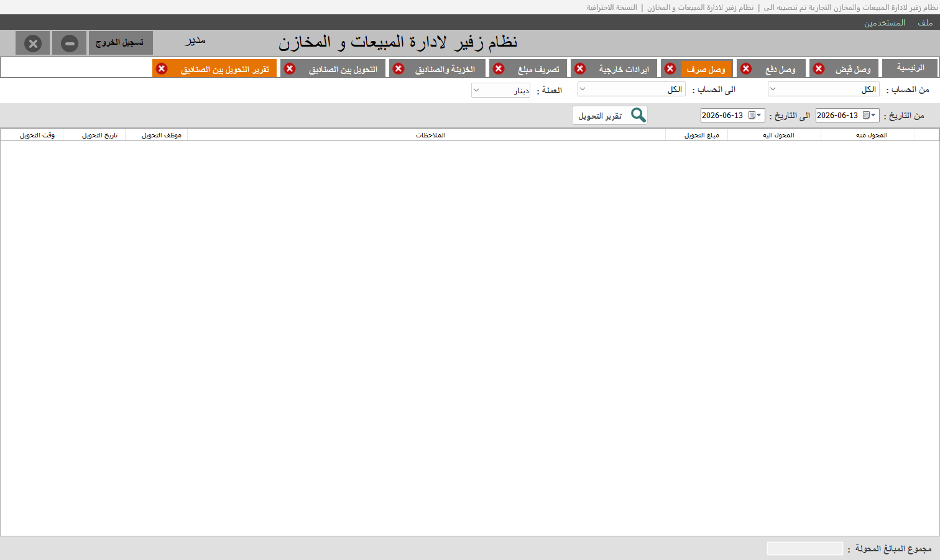Close the تصريف مبلغ tab
Screen dimensions: 940x560
point(499,68)
